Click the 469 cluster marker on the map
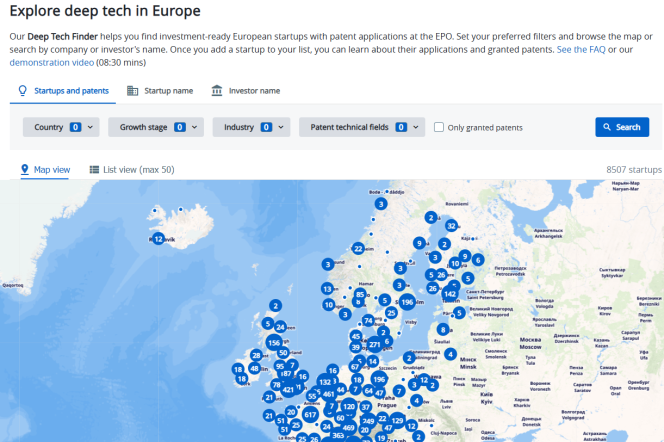This screenshot has width=664, height=442. (x=348, y=428)
